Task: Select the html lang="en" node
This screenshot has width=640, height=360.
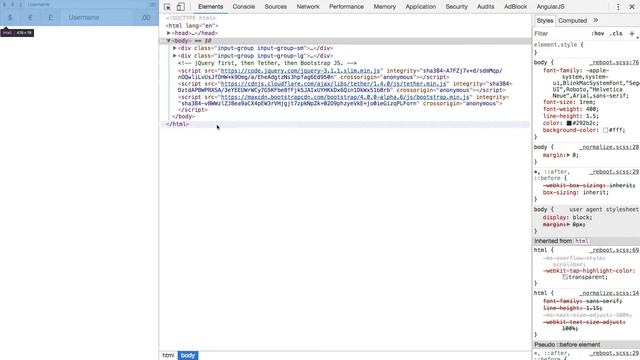Action: (x=192, y=26)
